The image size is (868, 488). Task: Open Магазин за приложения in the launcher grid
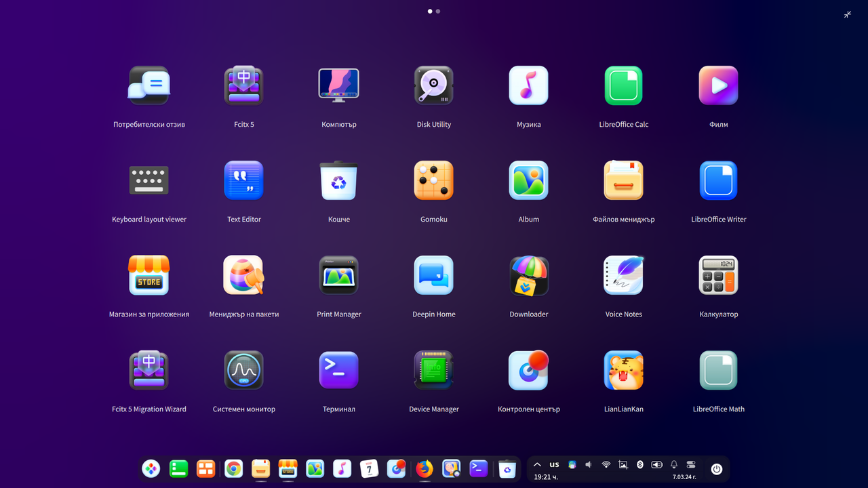pos(149,275)
